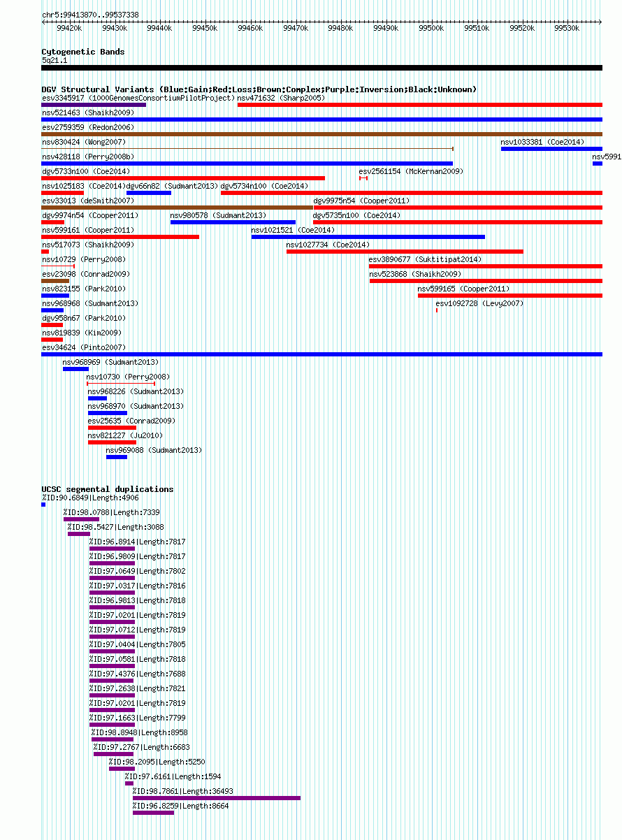The width and height of the screenshot is (622, 840).
Task: Open the DGV Structural Variants track title
Action: (259, 89)
